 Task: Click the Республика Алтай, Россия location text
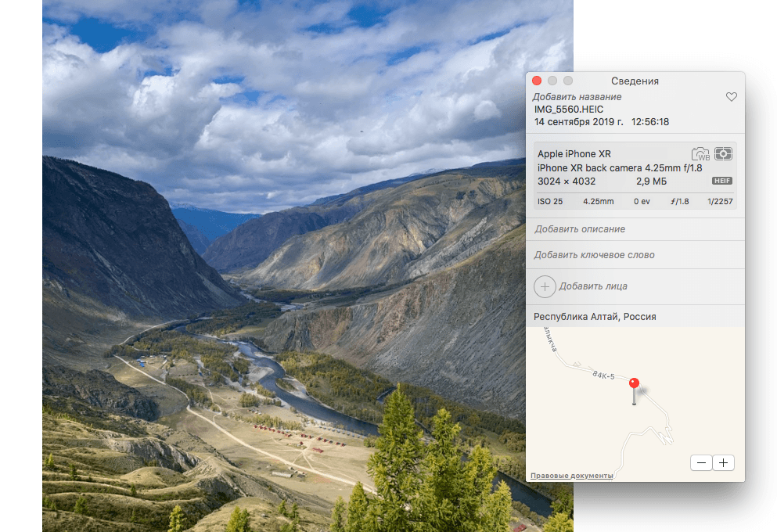595,317
